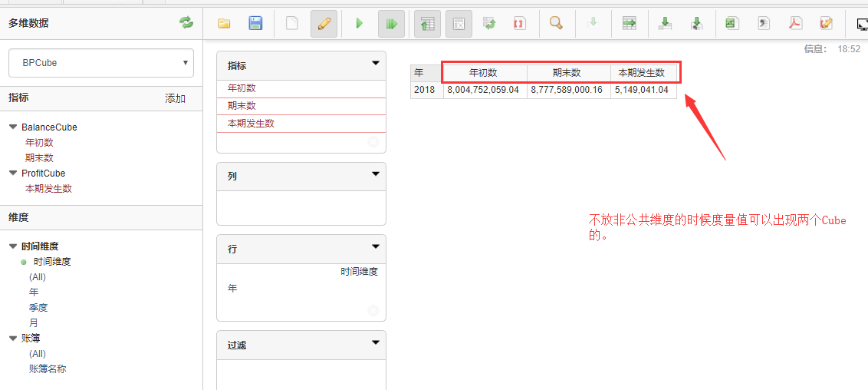
Task: Click the swap axis green arrows icon
Action: (x=488, y=24)
